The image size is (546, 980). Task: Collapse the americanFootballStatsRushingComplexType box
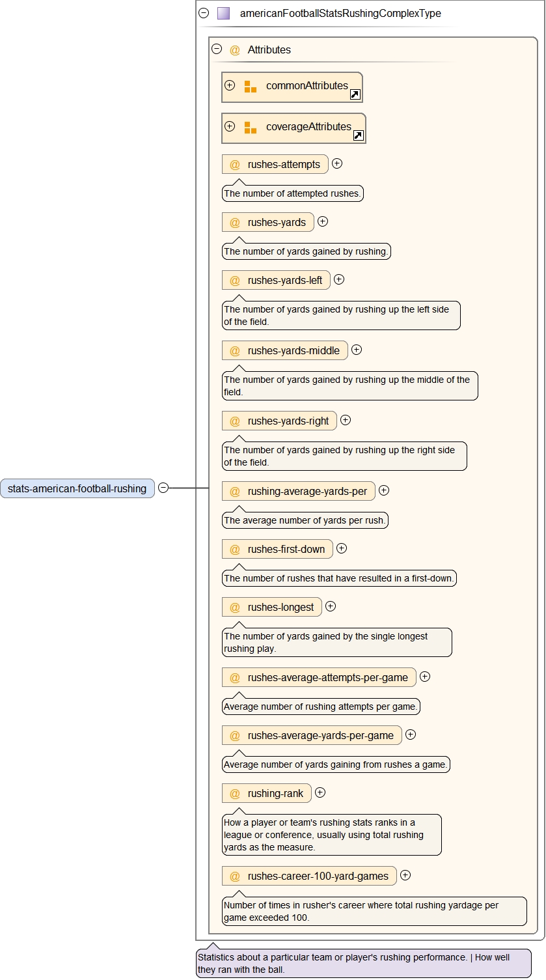point(204,13)
